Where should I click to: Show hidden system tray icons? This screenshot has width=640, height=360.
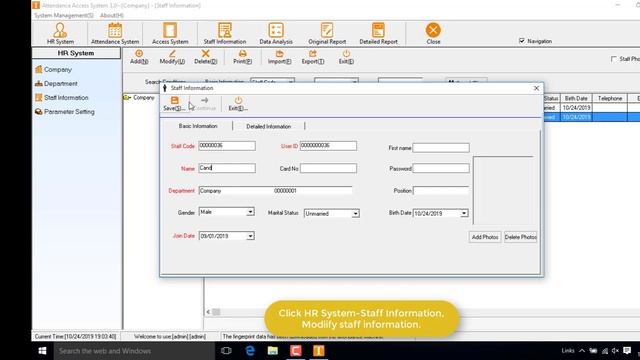(582, 351)
